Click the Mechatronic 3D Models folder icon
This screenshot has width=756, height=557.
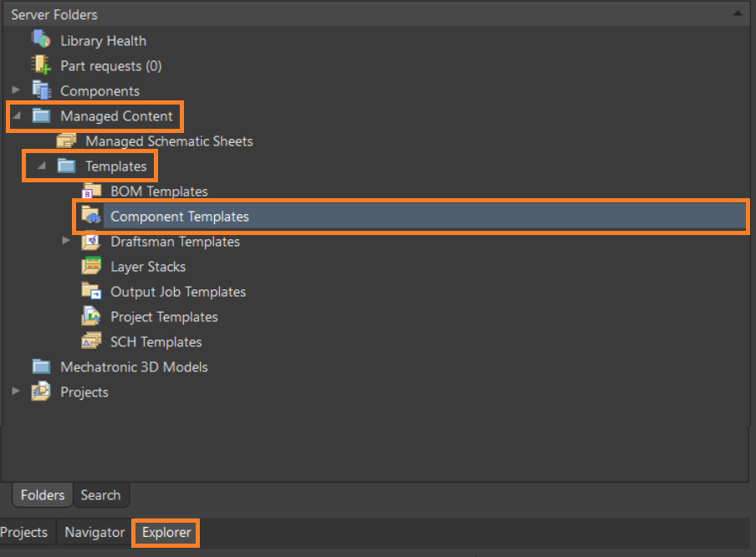(41, 366)
